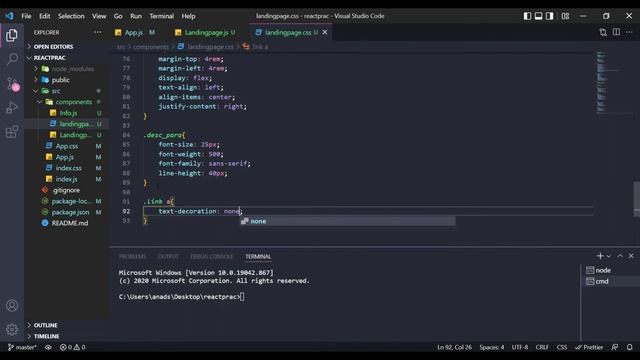This screenshot has height=360, width=640.
Task: Open the View menu
Action: pyautogui.click(x=99, y=16)
